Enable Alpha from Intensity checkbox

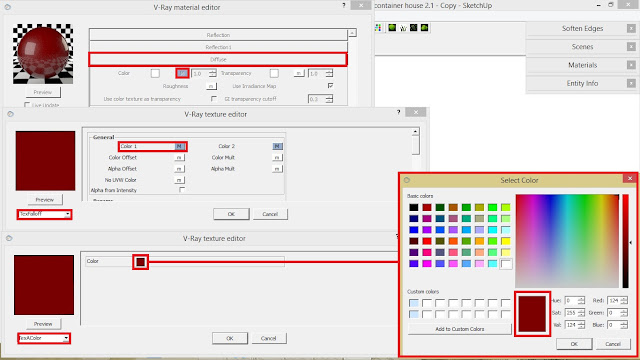(182, 190)
